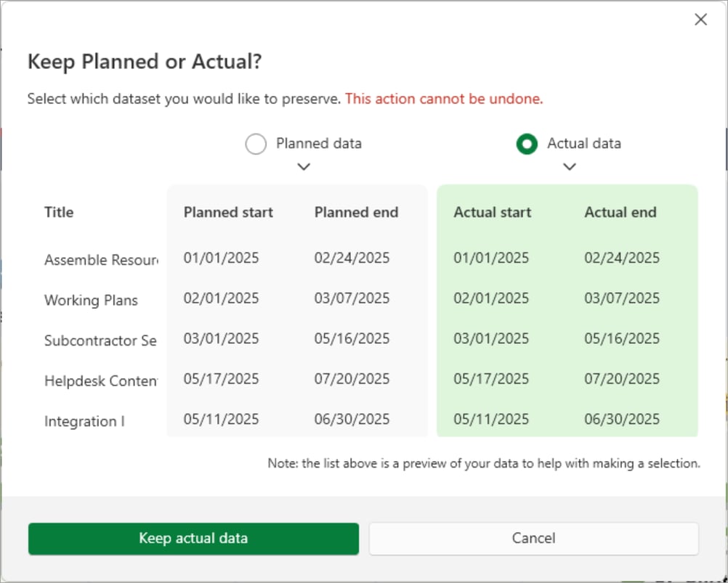Click the Planned end column header
The image size is (728, 583).
click(356, 212)
